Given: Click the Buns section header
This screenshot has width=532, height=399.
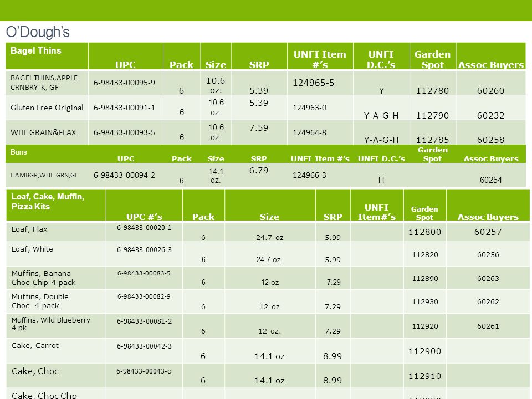Looking at the screenshot, I should [19, 152].
